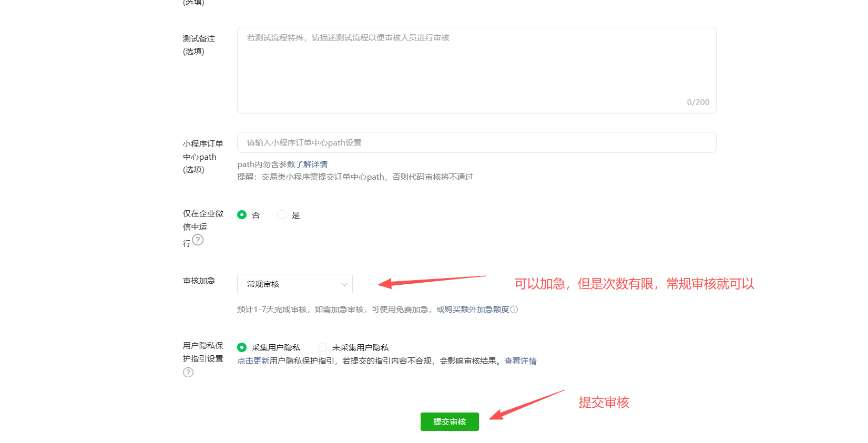Screen dimensions: 868x443
Task: Choose the 未采集用户隐私 option
Action: coord(322,347)
